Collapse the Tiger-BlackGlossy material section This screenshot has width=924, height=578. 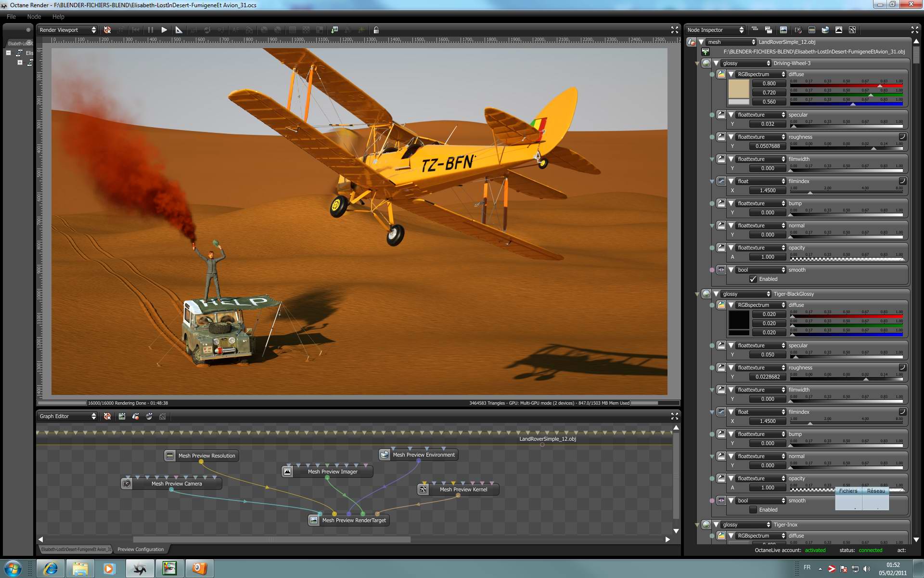click(716, 294)
